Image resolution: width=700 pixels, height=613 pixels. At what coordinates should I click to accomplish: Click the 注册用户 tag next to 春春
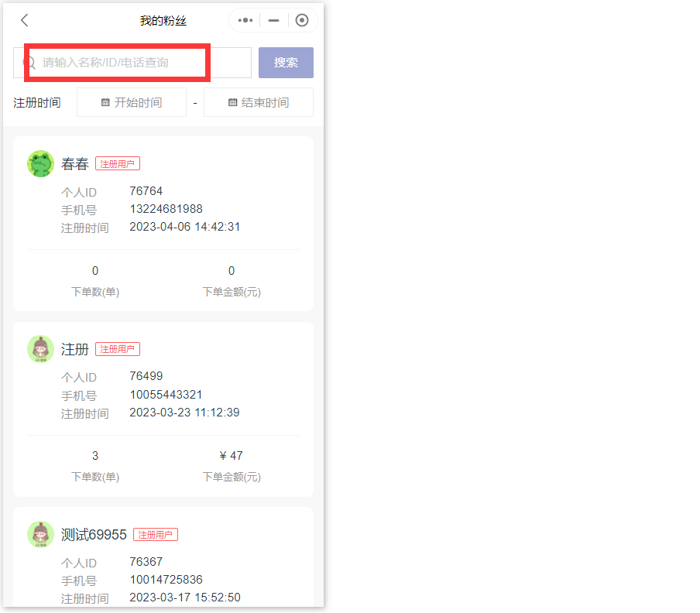[118, 164]
